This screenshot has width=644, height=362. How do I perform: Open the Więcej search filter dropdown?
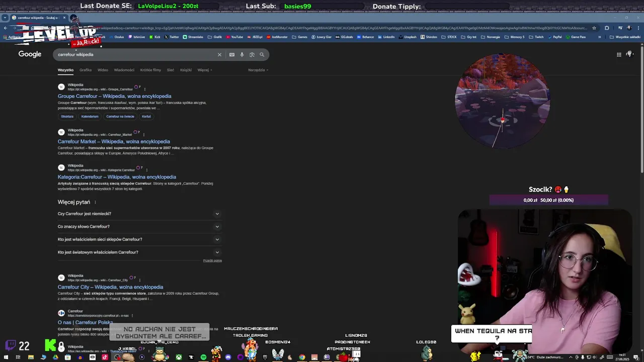tap(204, 70)
